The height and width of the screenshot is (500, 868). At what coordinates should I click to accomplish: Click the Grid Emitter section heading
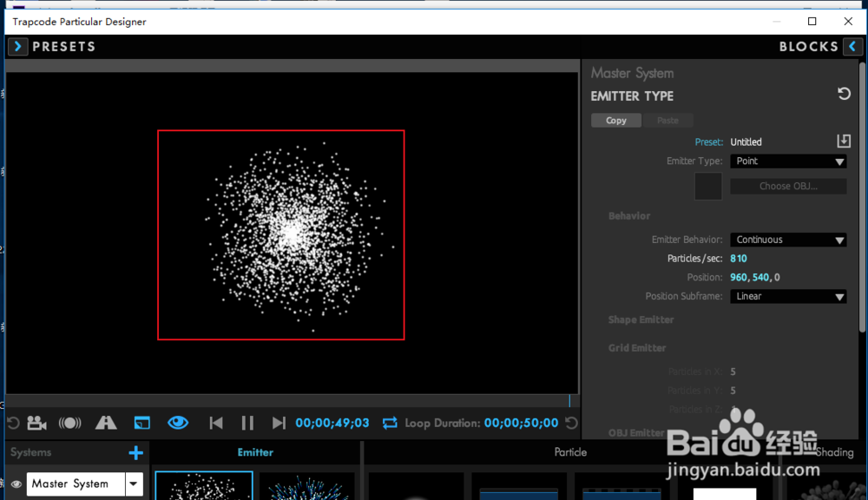636,348
